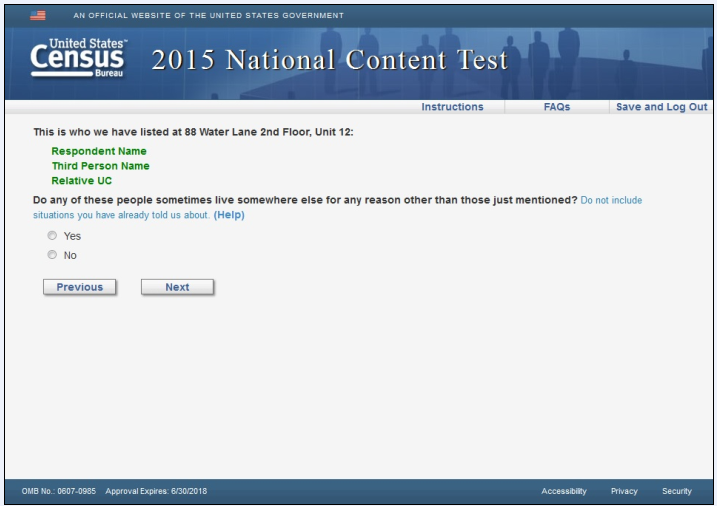The width and height of the screenshot is (717, 506).
Task: Click the Next button
Action: coord(177,287)
